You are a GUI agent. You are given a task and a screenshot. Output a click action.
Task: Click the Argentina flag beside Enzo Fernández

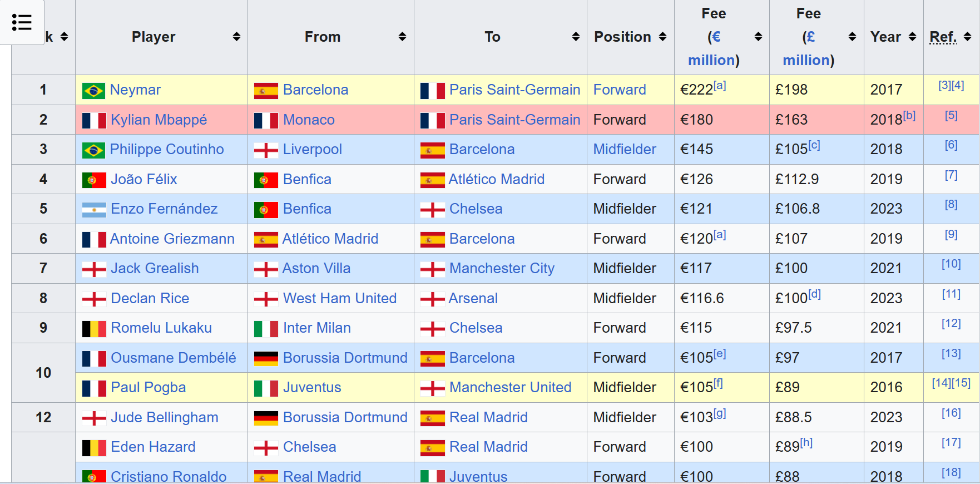tap(94, 210)
